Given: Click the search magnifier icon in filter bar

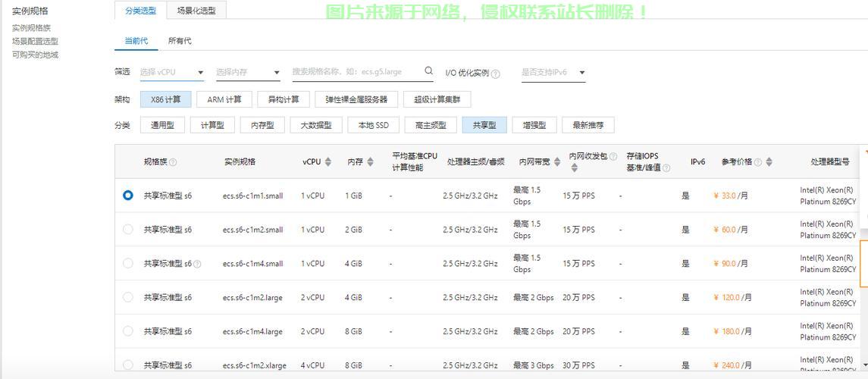Looking at the screenshot, I should (428, 71).
